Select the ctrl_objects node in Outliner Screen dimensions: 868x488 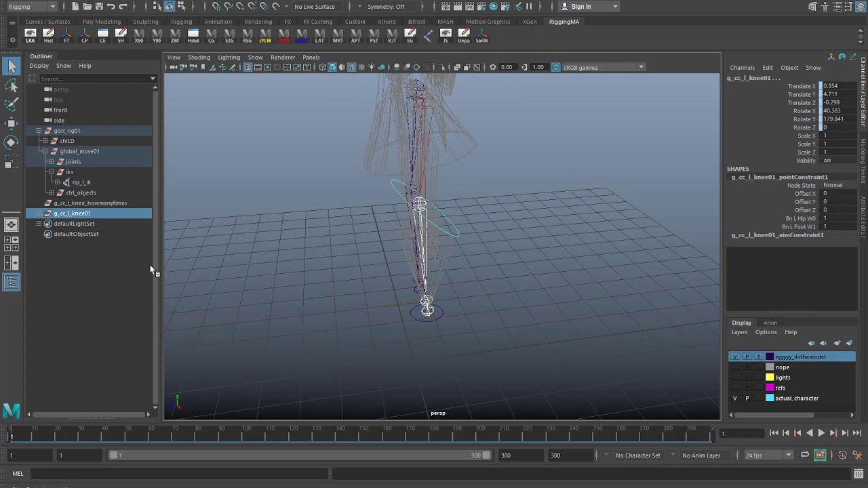(x=81, y=192)
